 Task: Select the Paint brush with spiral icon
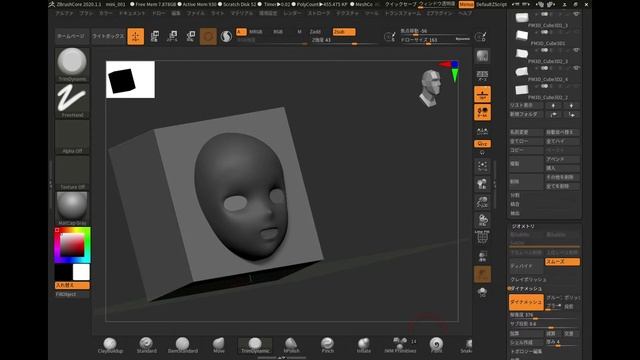(x=436, y=345)
